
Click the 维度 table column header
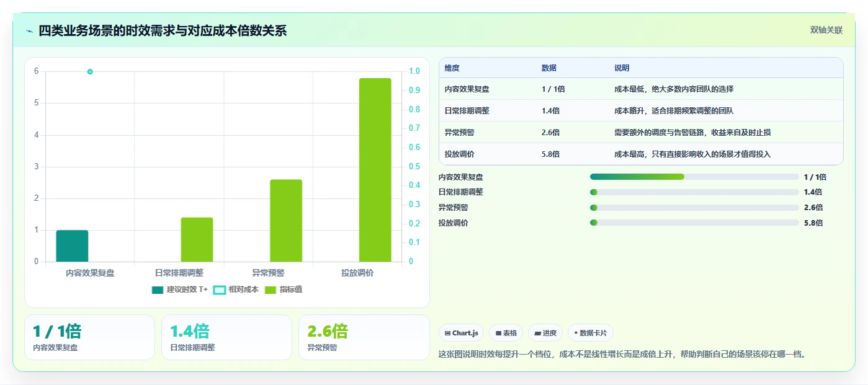click(452, 68)
